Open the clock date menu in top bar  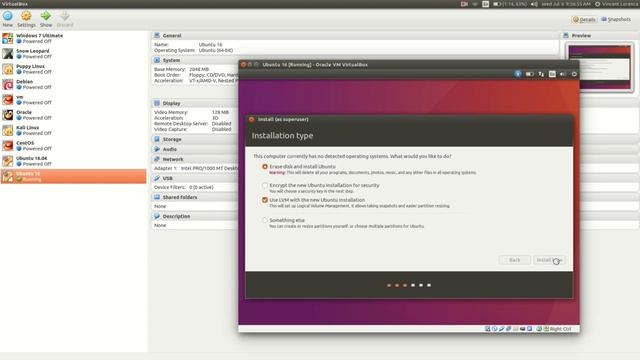566,4
